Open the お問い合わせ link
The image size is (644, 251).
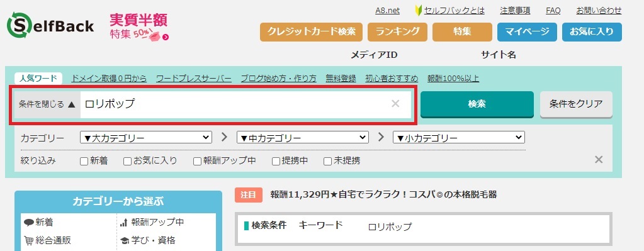599,11
